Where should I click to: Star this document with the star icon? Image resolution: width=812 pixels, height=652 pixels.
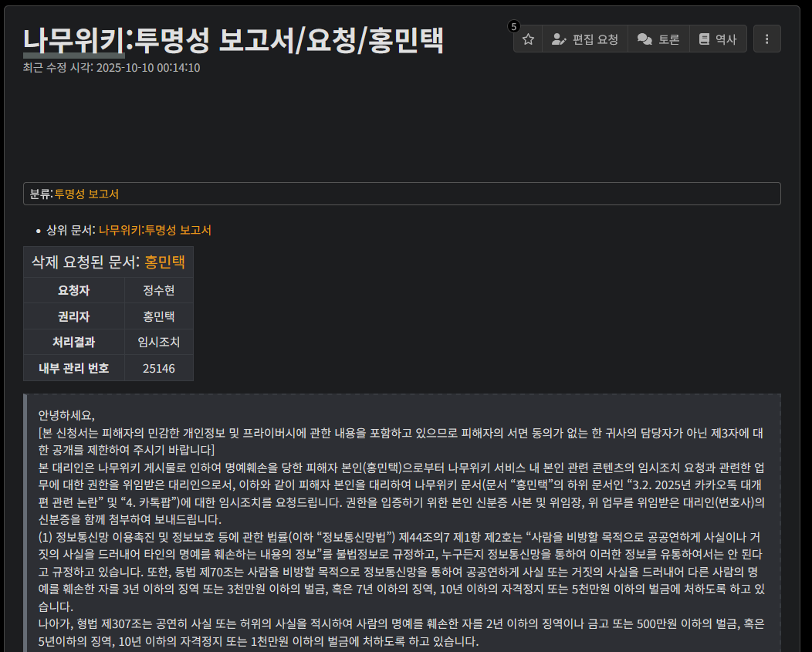pos(528,39)
